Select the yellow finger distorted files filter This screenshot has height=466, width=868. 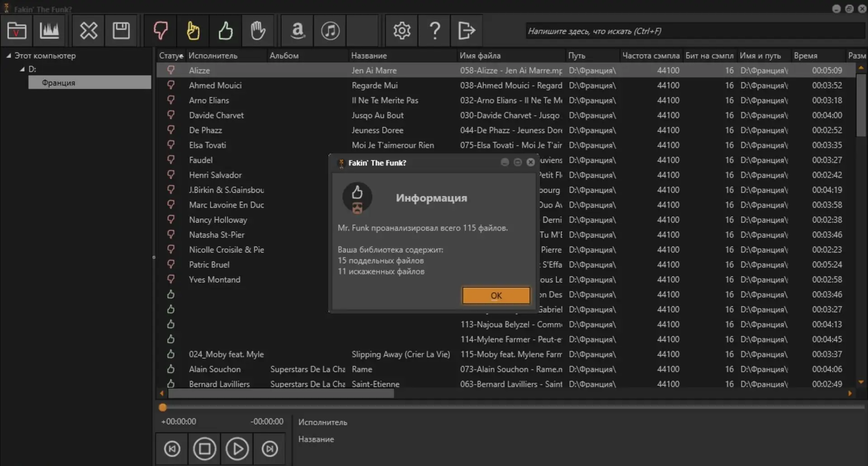point(193,30)
